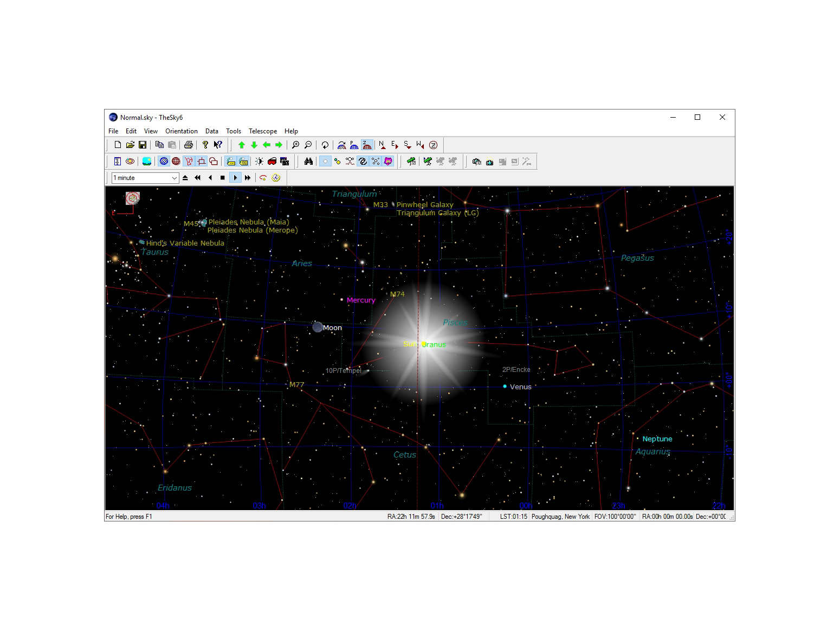Click the Moon in the sky chart

click(318, 327)
